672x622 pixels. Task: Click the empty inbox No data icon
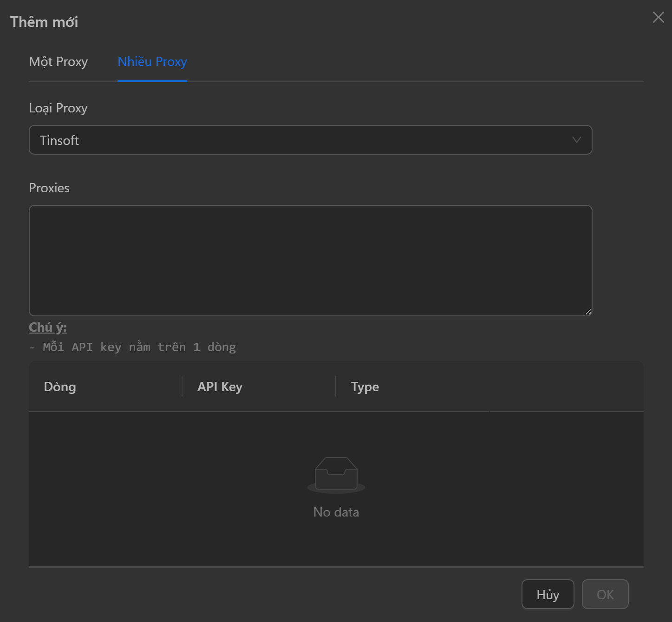[x=336, y=474]
